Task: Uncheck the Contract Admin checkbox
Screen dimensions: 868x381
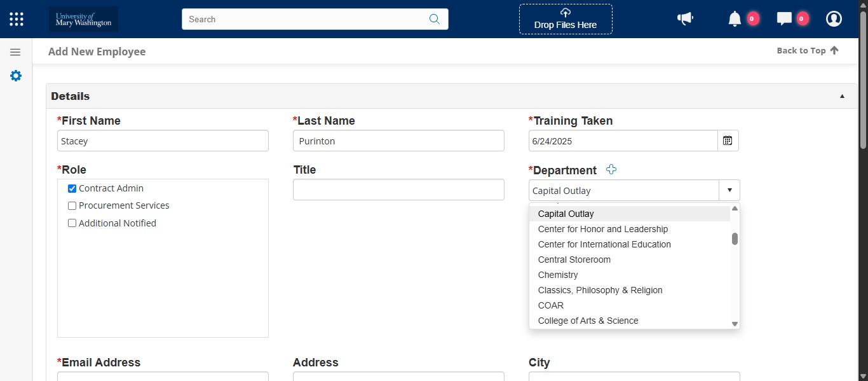Action: (72, 188)
